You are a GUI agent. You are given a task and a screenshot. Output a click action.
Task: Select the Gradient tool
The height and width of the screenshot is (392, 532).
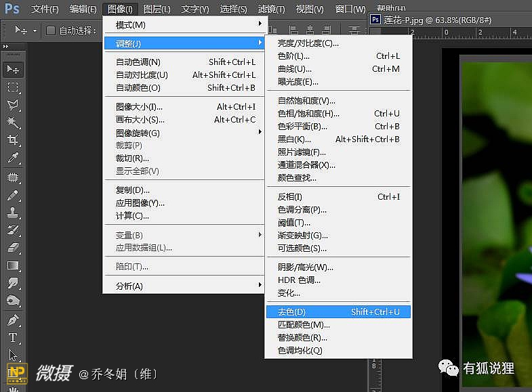(13, 265)
